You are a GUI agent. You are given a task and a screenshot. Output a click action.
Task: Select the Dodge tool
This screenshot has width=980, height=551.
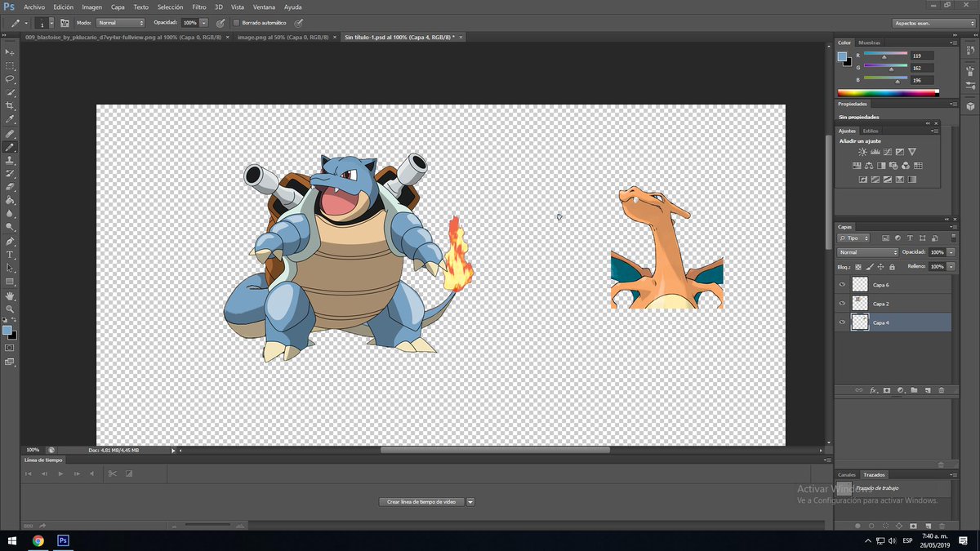pos(10,227)
